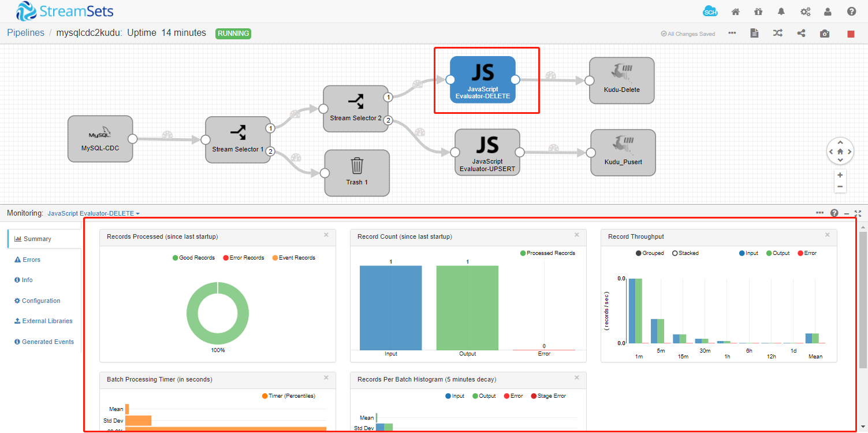Select JavaScript Evaluator-UPSERT stage
Image resolution: width=868 pixels, height=433 pixels.
point(487,152)
